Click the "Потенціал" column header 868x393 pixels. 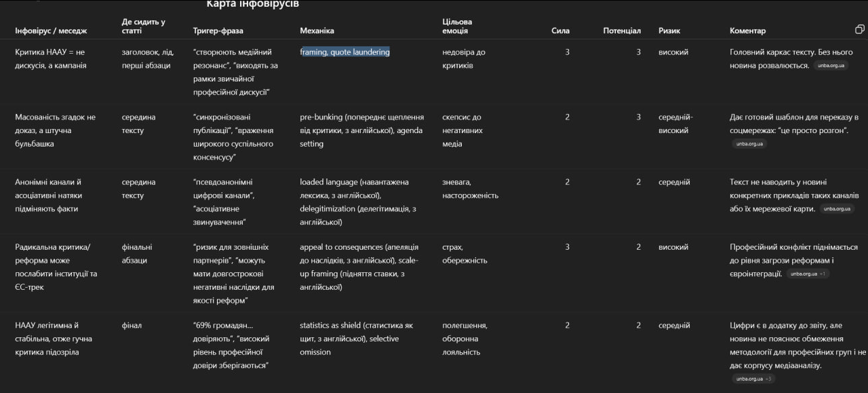click(x=621, y=31)
